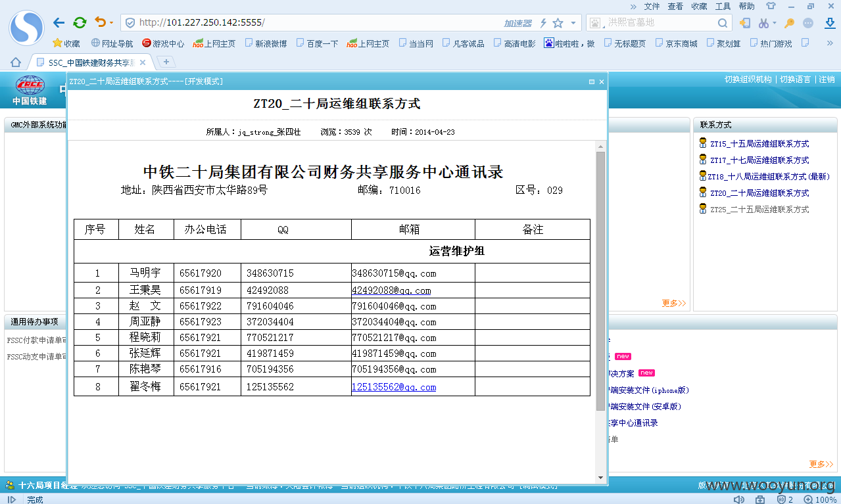Maximize the ZT20 contact dialog

(592, 82)
